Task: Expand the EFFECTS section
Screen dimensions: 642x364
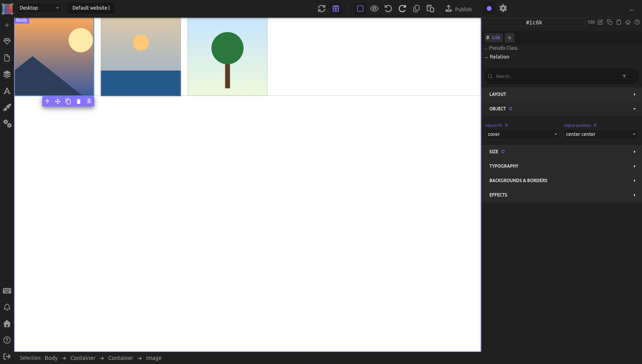Action: (562, 195)
